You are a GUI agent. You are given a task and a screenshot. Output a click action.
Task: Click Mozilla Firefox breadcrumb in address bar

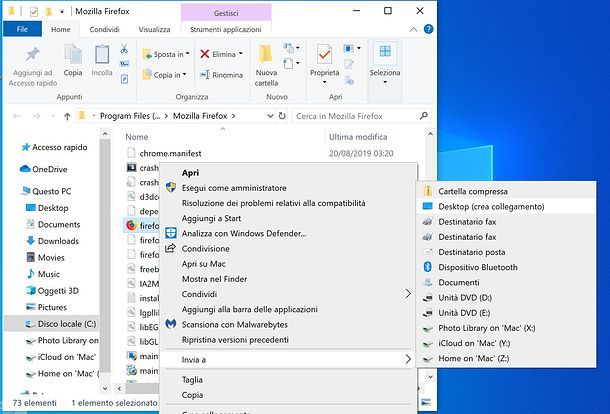[200, 116]
